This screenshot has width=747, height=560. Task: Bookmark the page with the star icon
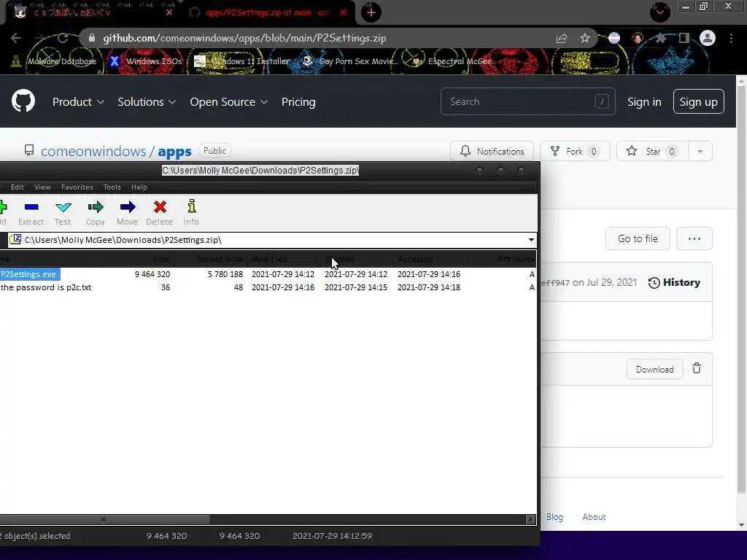click(585, 38)
